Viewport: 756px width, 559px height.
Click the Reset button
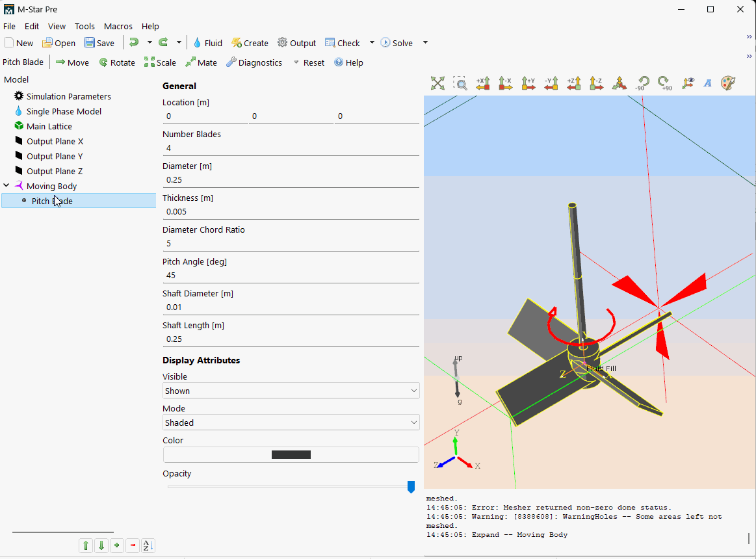pyautogui.click(x=314, y=62)
